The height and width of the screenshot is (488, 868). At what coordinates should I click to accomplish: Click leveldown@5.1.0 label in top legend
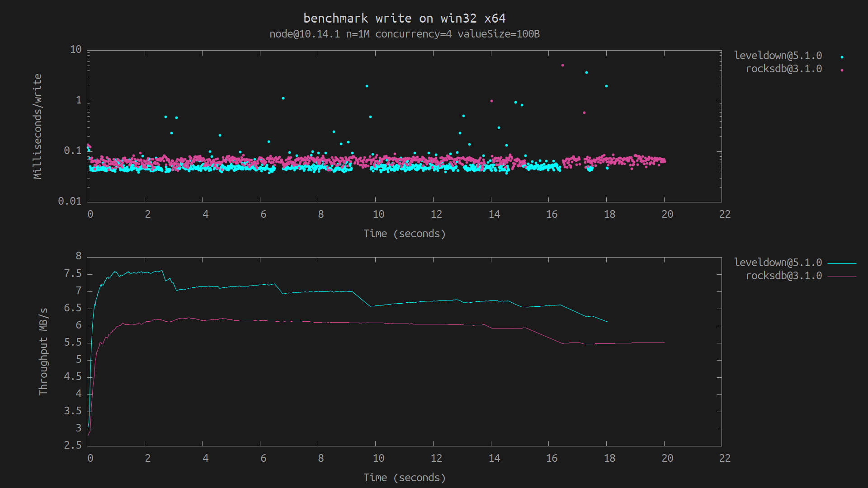click(x=778, y=56)
